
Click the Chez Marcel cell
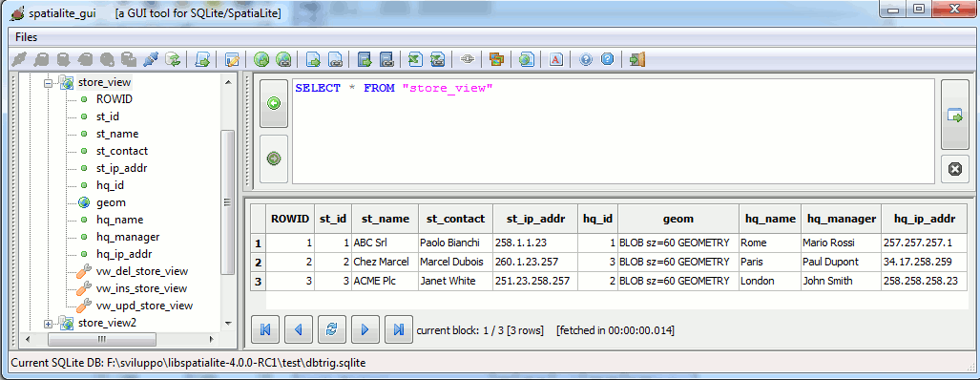385,262
